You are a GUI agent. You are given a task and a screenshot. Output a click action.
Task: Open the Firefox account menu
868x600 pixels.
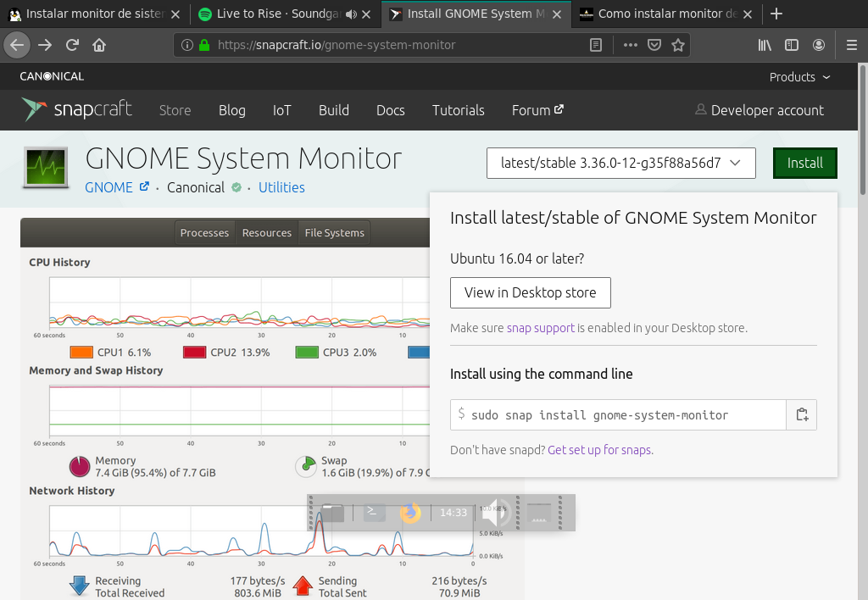pyautogui.click(x=819, y=45)
